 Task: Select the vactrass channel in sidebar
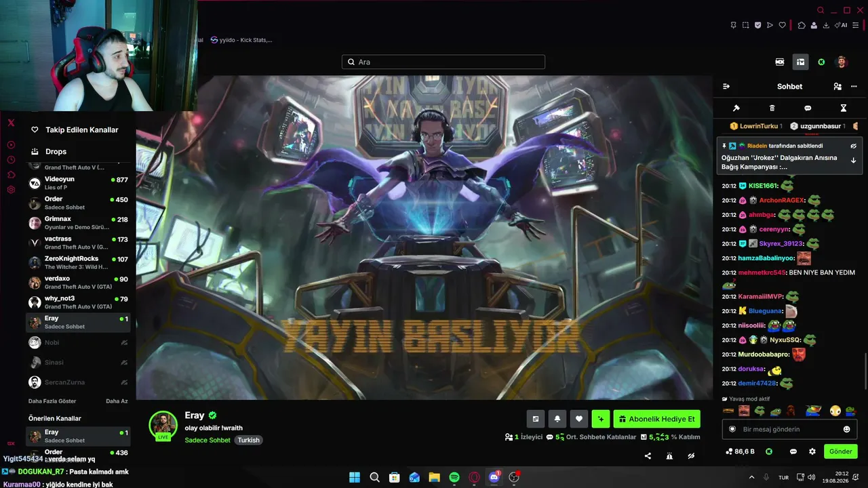tap(79, 243)
